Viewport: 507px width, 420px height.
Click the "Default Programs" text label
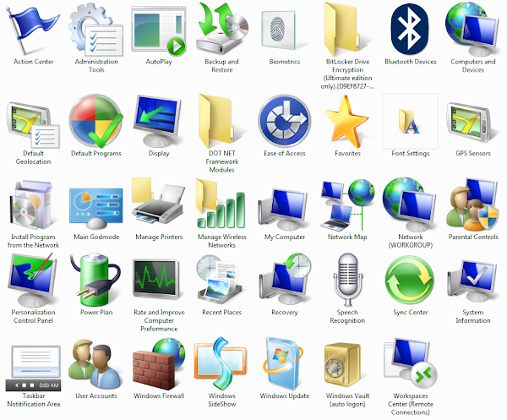[x=96, y=153]
